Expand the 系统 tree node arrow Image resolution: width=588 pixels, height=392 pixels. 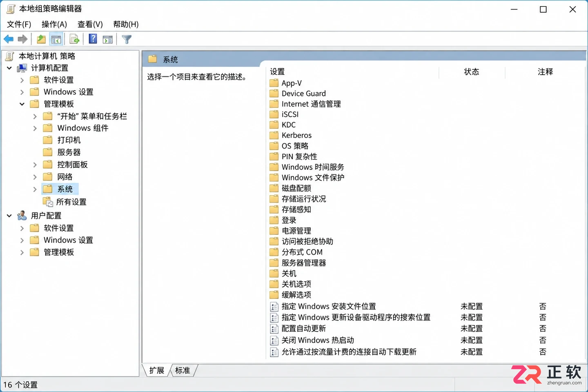click(x=35, y=189)
